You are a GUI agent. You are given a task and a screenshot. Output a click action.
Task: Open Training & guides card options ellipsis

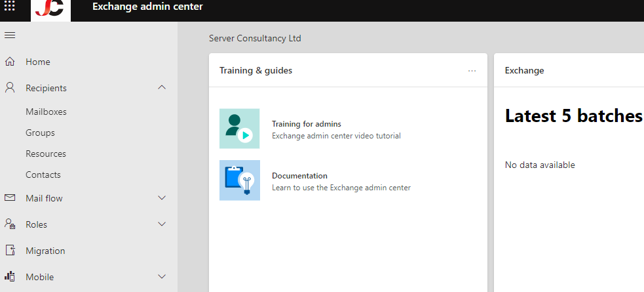(x=472, y=71)
